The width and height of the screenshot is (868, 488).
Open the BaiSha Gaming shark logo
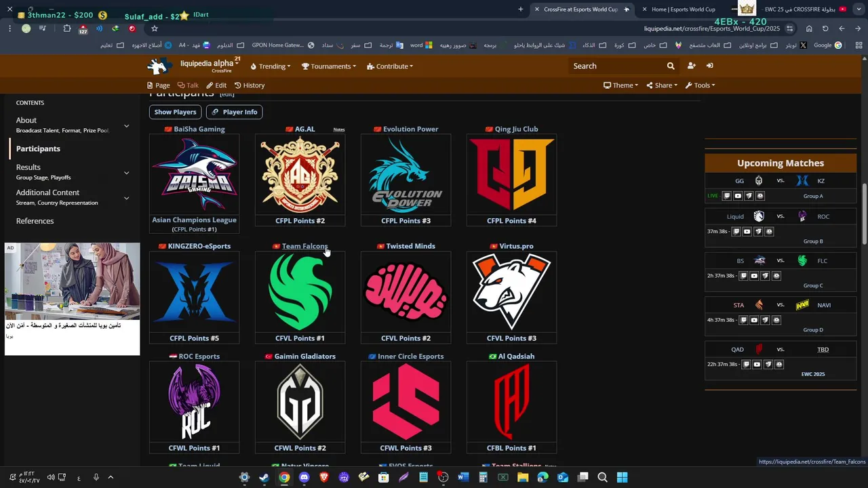(194, 174)
